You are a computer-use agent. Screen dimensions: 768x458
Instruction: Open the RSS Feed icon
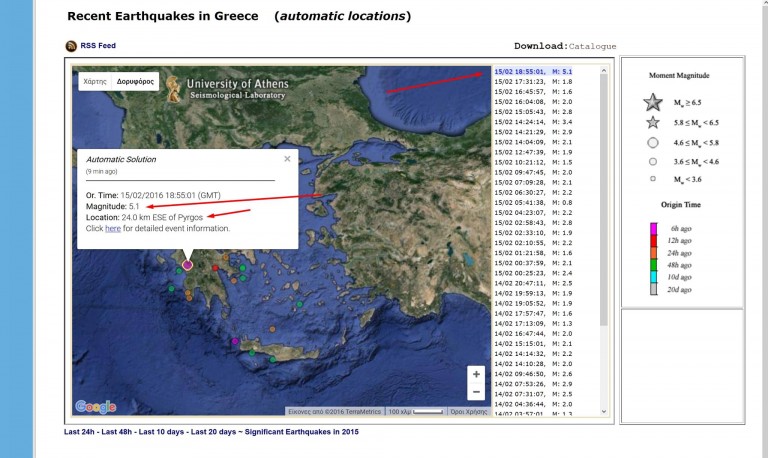[71, 46]
